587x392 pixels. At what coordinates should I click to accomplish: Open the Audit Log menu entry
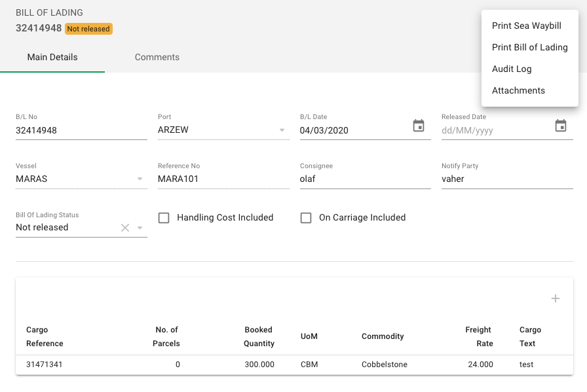point(512,69)
